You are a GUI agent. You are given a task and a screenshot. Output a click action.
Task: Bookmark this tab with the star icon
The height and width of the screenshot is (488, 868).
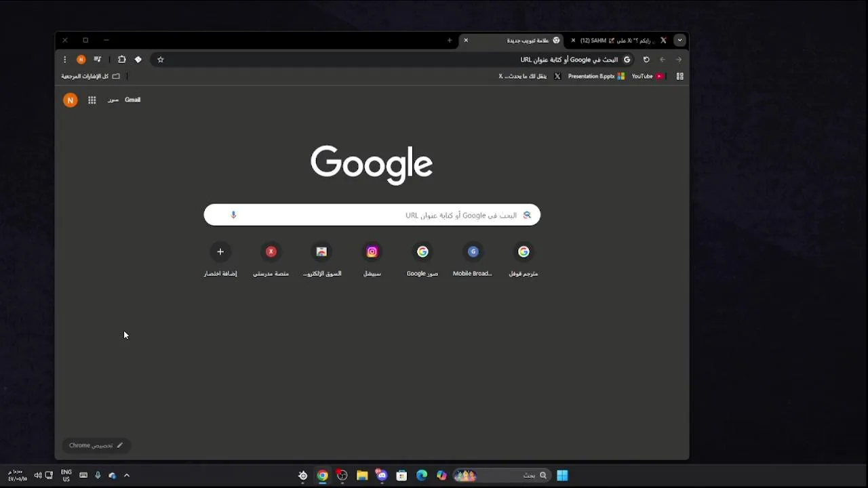click(x=161, y=60)
